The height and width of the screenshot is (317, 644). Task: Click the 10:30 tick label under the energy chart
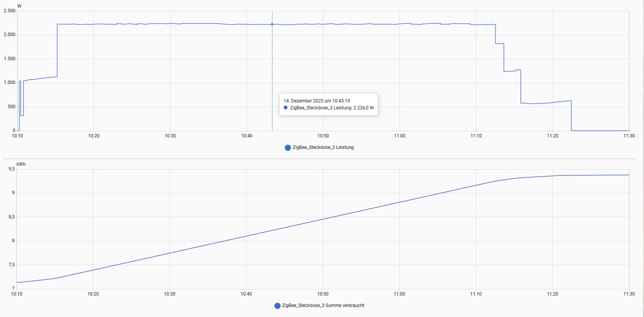tap(170, 294)
